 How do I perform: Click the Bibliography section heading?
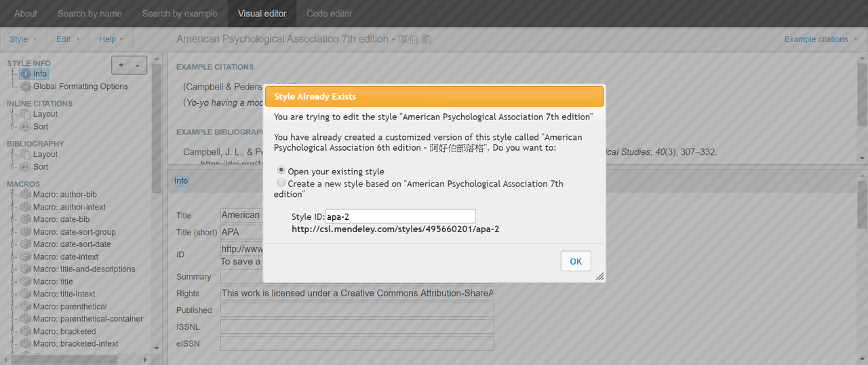pos(35,144)
